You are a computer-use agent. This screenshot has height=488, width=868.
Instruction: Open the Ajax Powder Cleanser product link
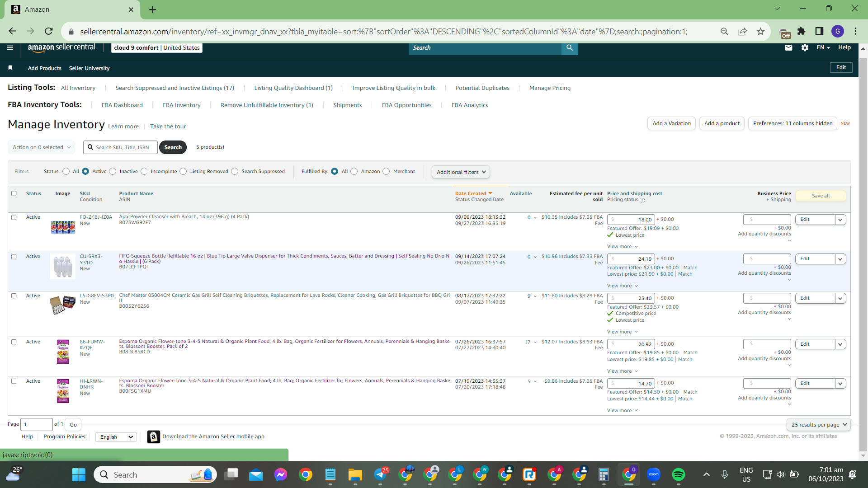point(184,217)
